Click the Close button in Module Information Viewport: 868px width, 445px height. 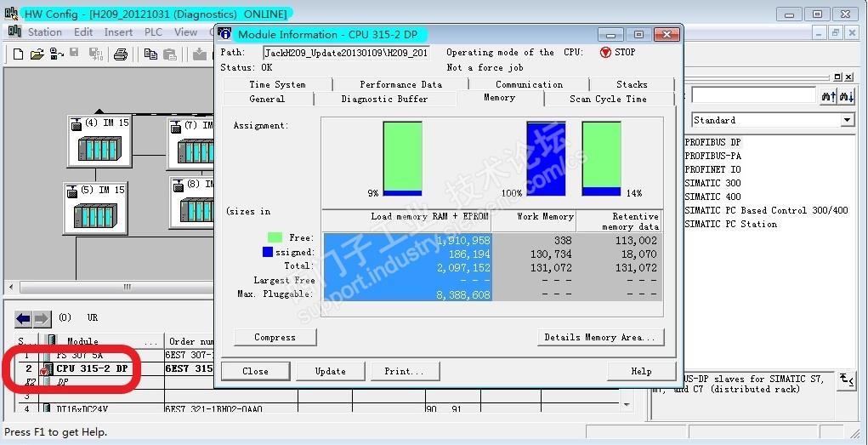point(255,371)
